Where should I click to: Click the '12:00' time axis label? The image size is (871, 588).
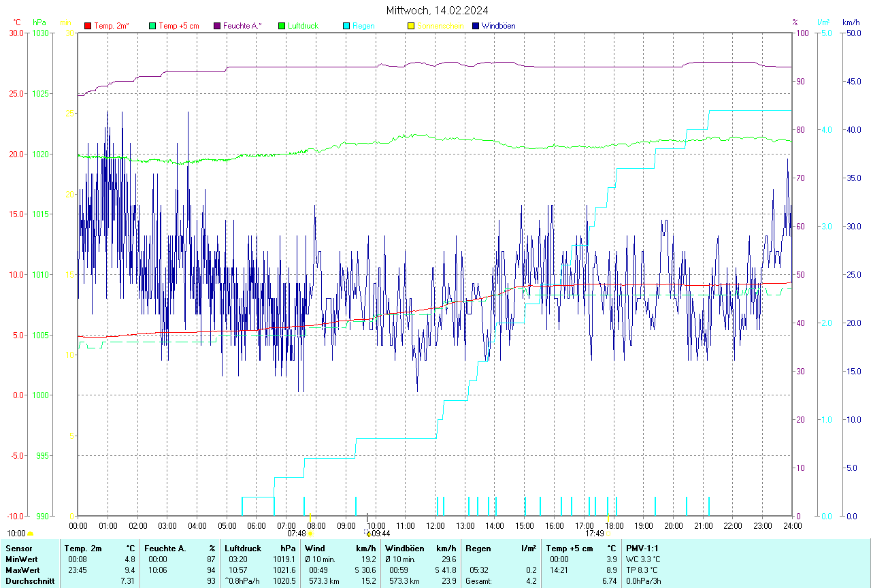(x=435, y=525)
